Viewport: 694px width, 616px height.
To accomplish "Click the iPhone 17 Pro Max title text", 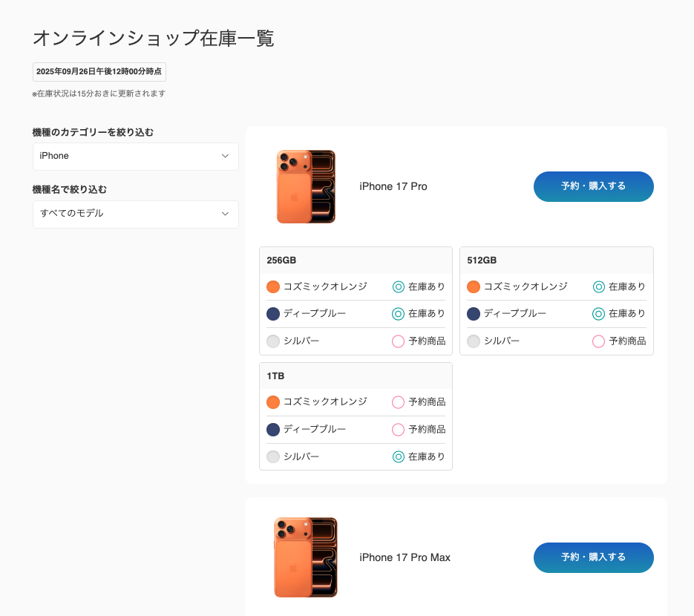I will (405, 557).
